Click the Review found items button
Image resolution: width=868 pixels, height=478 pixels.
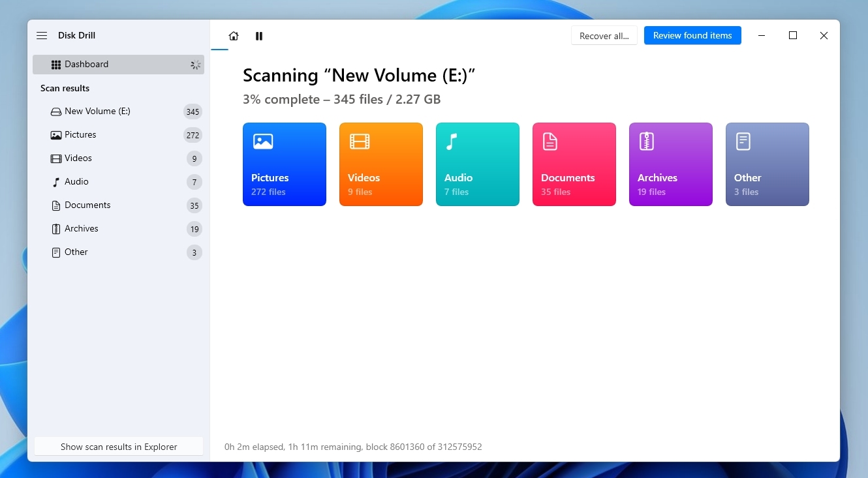click(692, 35)
